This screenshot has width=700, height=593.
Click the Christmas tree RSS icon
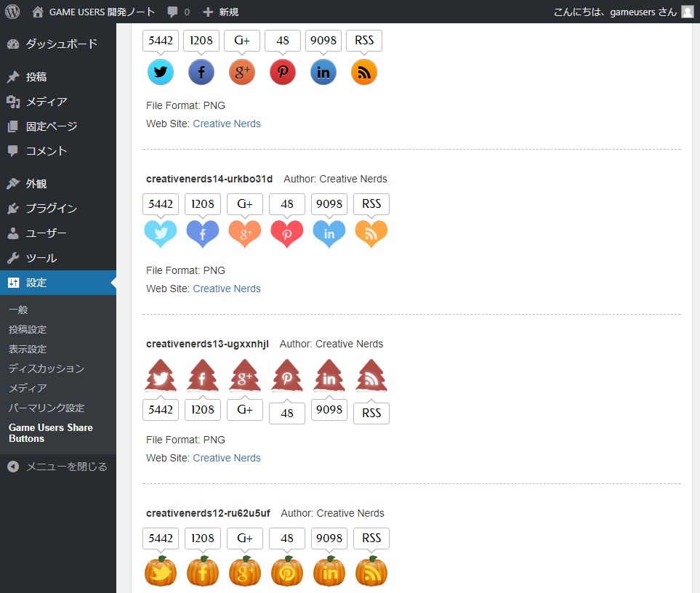(x=371, y=376)
